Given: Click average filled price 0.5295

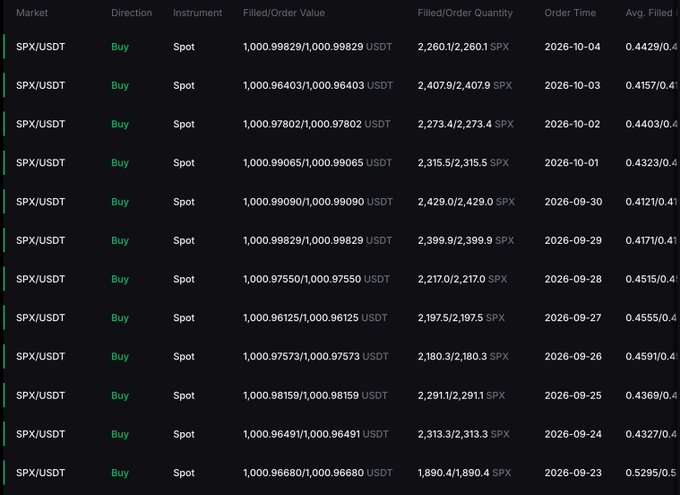Looking at the screenshot, I should click(x=651, y=472).
